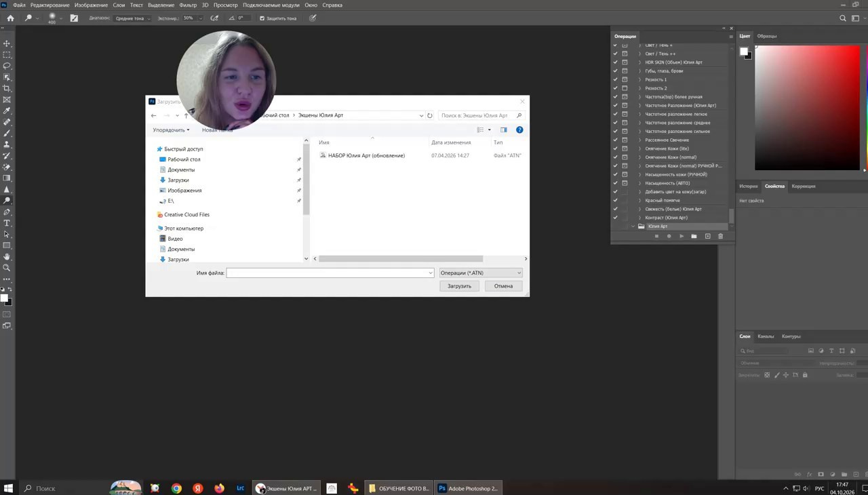Viewport: 868px width, 495px height.
Task: Select the Clone Stamp tool
Action: pyautogui.click(x=7, y=144)
